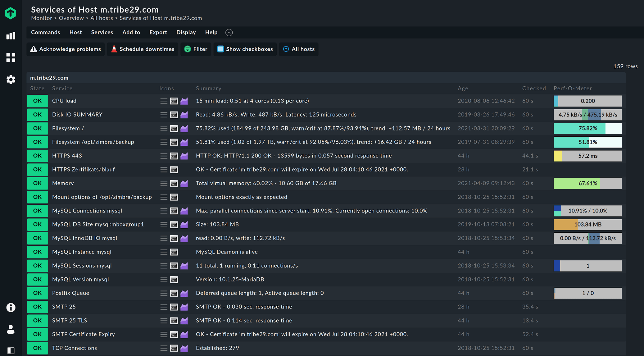Image resolution: width=644 pixels, height=356 pixels.
Task: Click the Memory 67.61% Perf-O-Meter
Action: click(588, 183)
